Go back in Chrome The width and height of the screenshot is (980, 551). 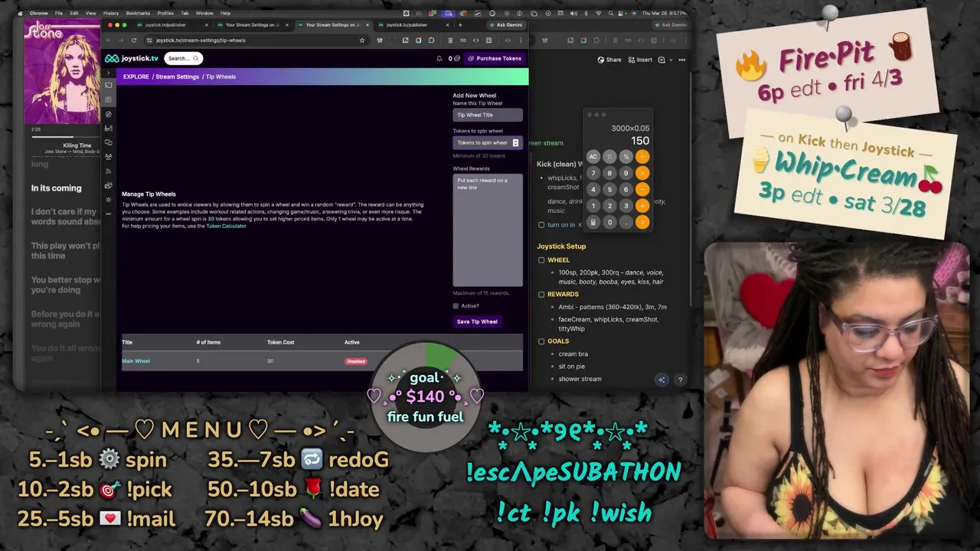tap(108, 40)
